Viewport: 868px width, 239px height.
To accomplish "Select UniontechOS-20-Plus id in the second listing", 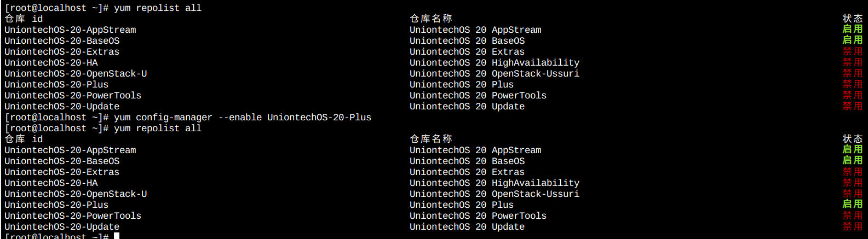I will tap(56, 205).
